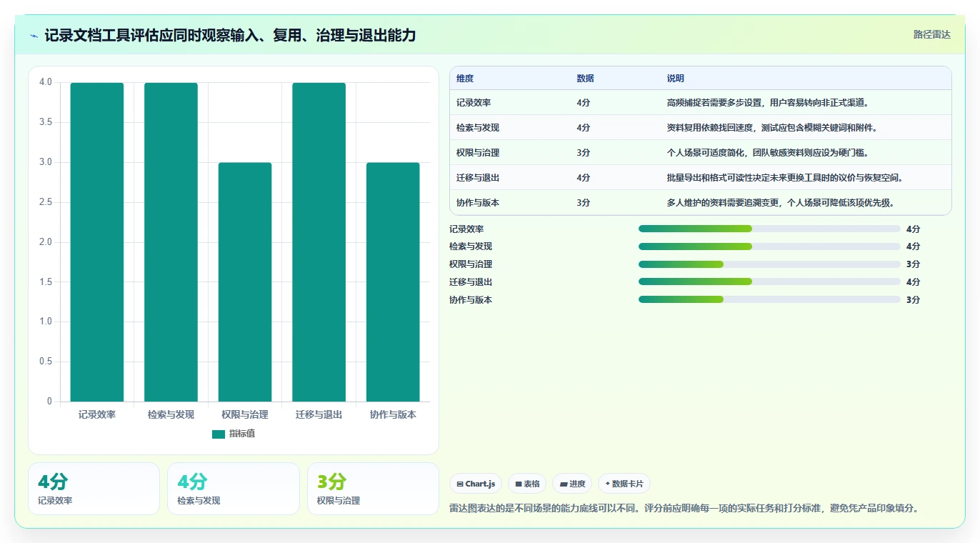Image resolution: width=980 pixels, height=543 pixels.
Task: Click the 记录效率 bar in the chart
Action: coord(97,242)
